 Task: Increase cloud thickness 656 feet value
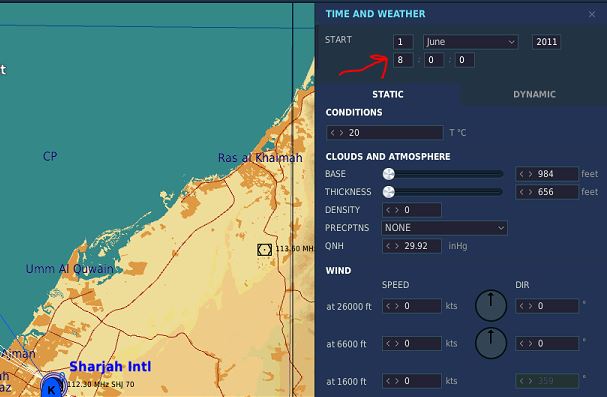click(x=530, y=192)
